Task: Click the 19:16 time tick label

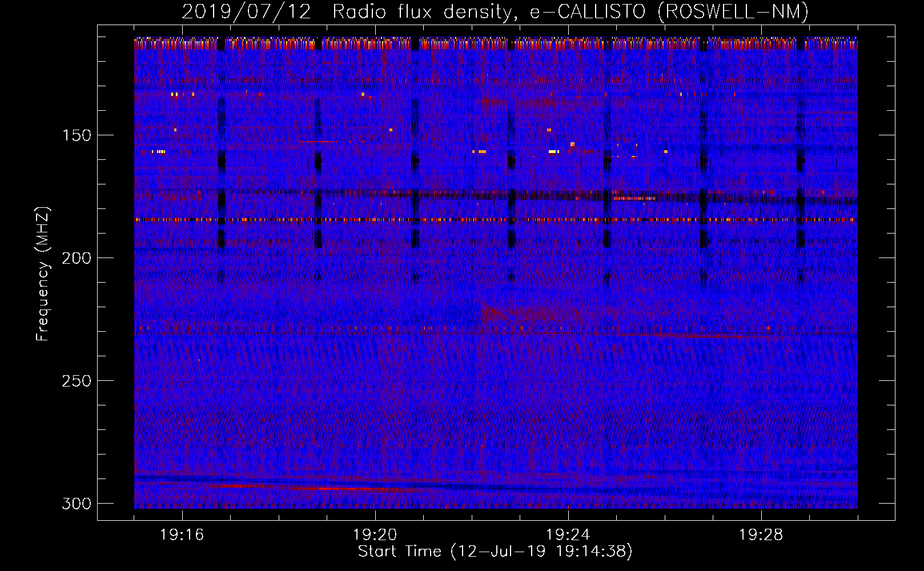Action: click(182, 535)
